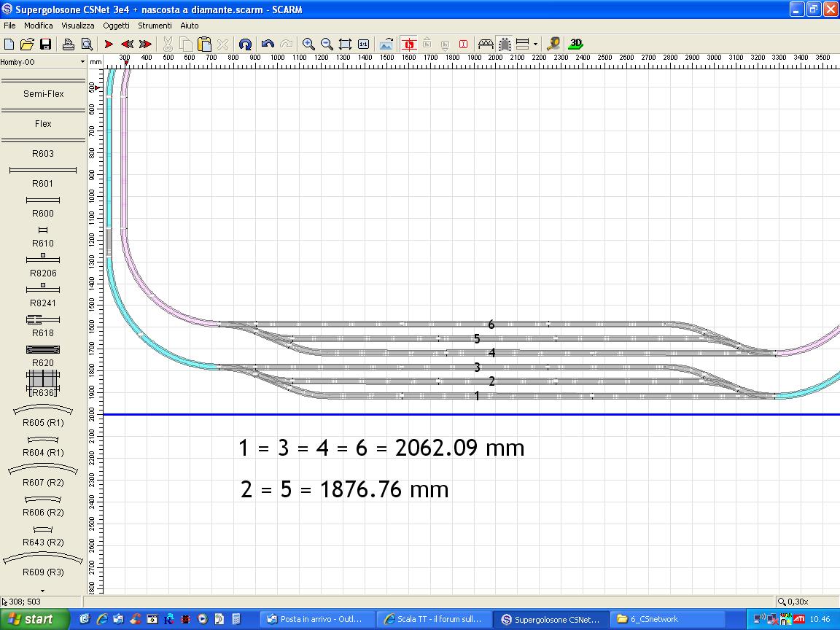Click the parallel tracks toolbar icon
The width and height of the screenshot is (840, 630).
tap(523, 44)
